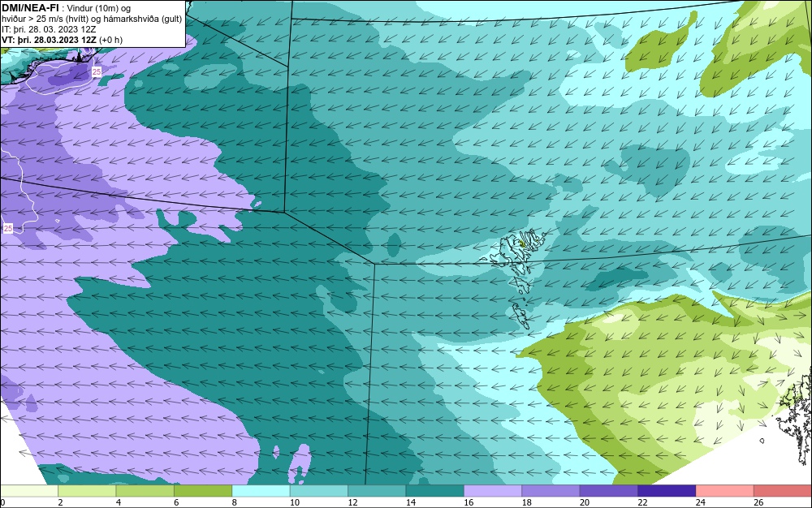This screenshot has width=812, height=508.
Task: Click the 8–10 m/s pale cyan legend swatch
Action: click(x=261, y=491)
